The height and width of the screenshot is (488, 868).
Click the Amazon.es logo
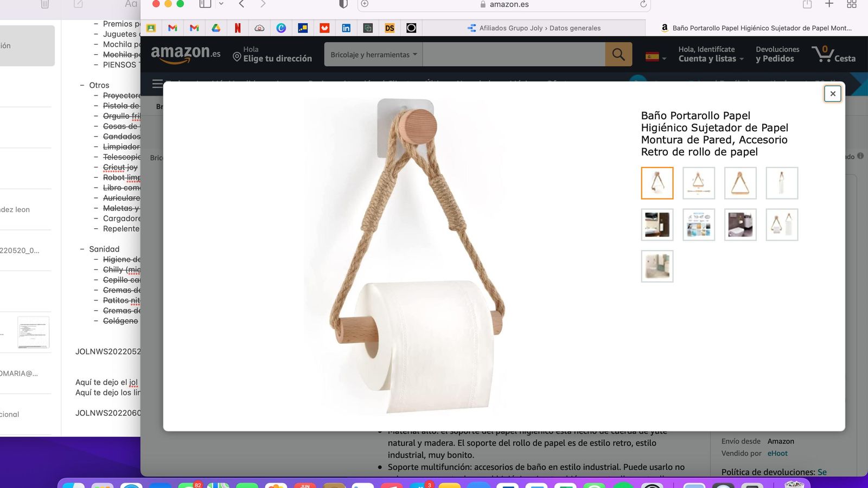coord(183,53)
